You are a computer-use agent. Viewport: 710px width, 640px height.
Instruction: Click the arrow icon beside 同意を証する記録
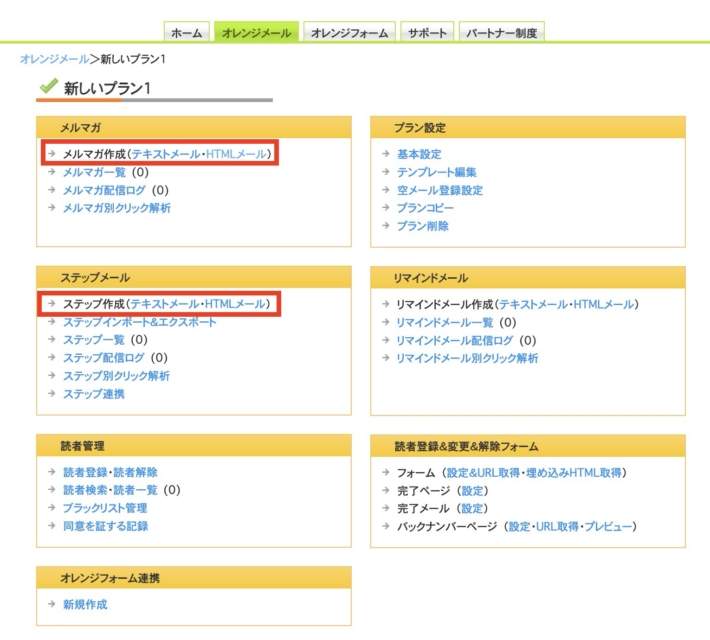(x=52, y=526)
